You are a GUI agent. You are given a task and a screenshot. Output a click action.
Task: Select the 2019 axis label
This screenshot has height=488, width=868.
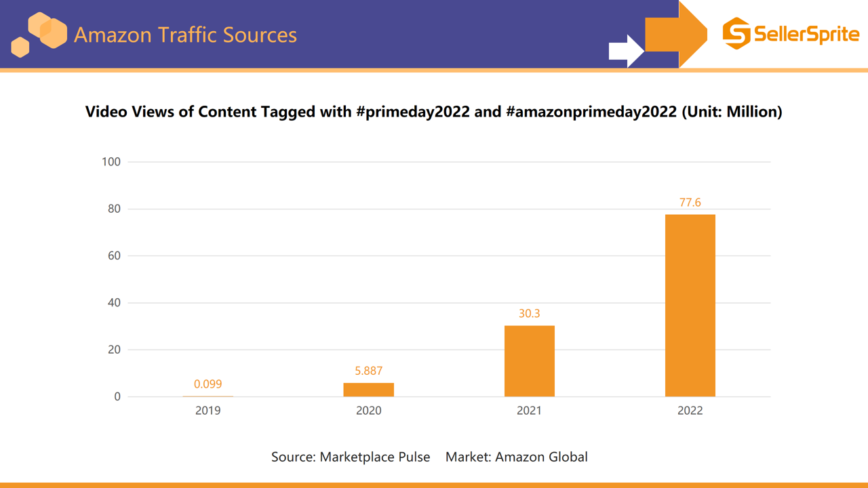(x=208, y=410)
